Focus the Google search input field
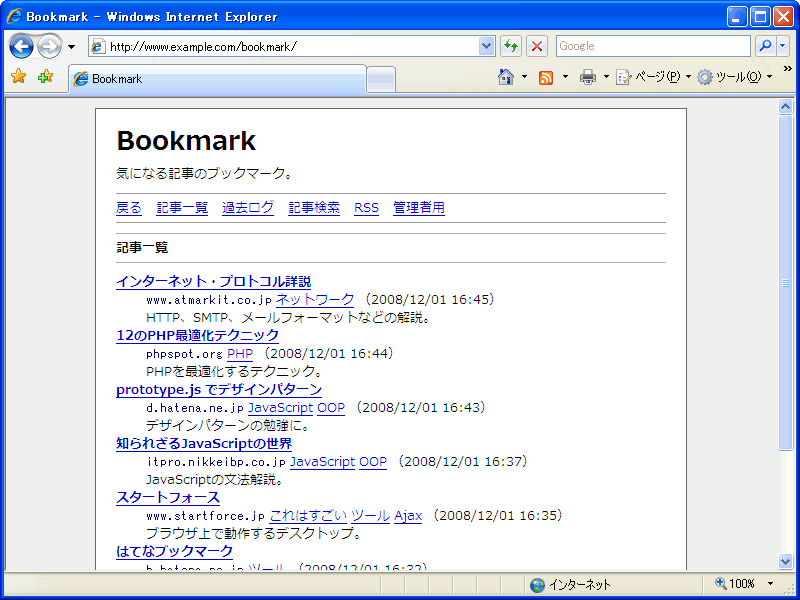This screenshot has height=600, width=800. pos(652,46)
